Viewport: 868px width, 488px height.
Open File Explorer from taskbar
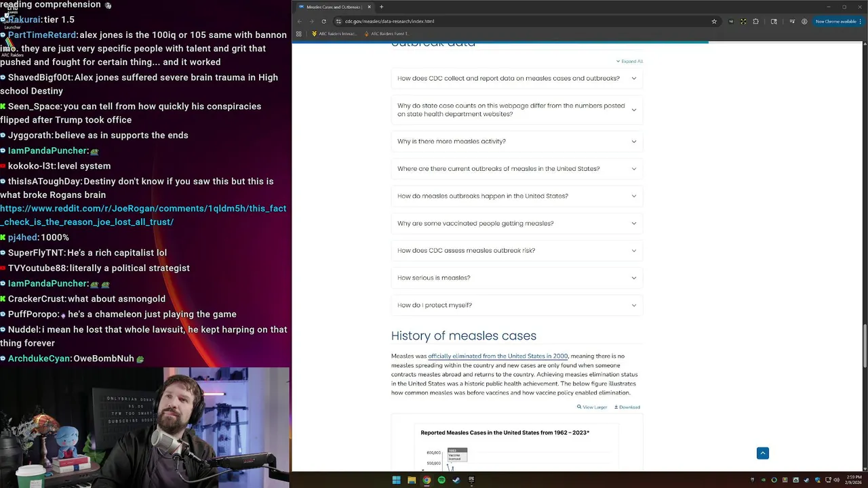412,480
